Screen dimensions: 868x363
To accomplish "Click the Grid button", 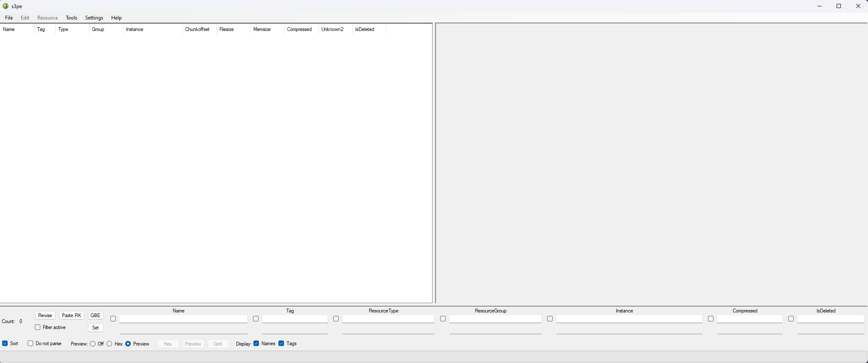I will (x=218, y=344).
